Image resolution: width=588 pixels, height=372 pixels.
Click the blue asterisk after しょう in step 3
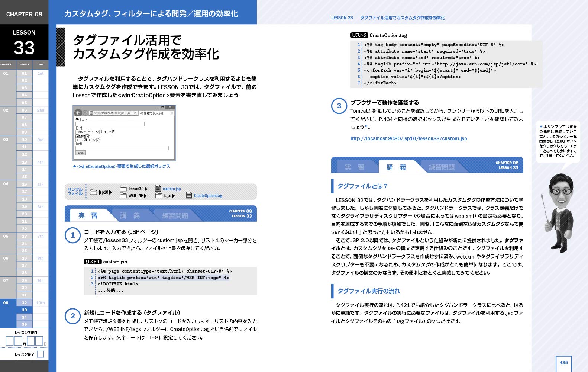click(366, 127)
